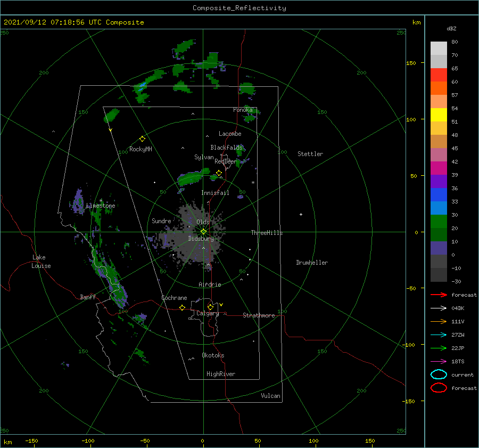Screen dimensions: 479x448
Task: Click the '2021/09/12 07:18:56 UTC Composite' timestamp
Action: pyautogui.click(x=73, y=22)
